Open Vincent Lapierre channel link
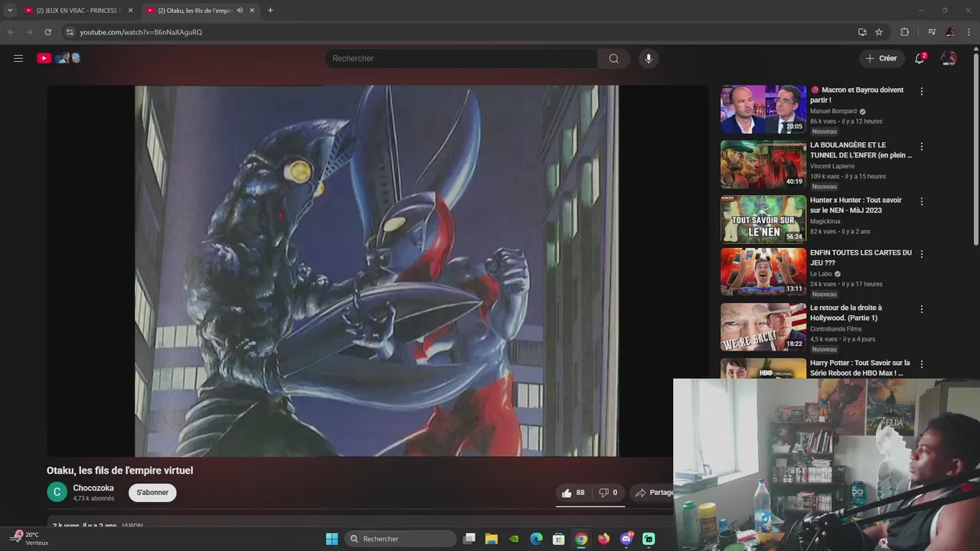 point(832,166)
